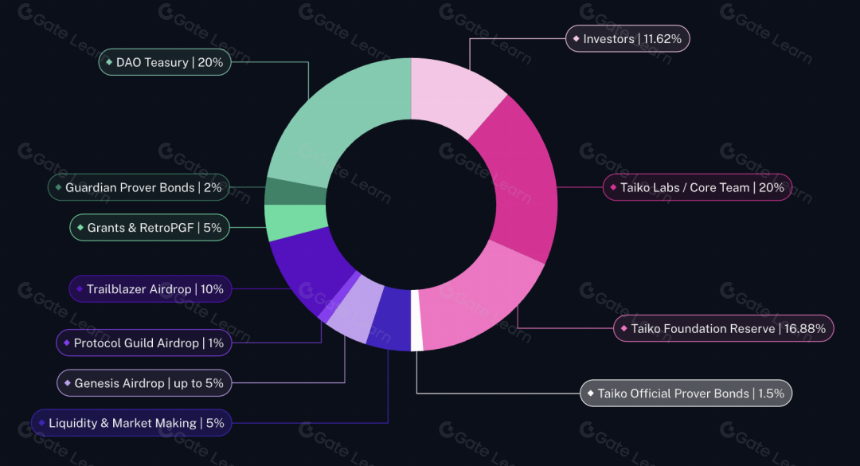Viewport: 860px width, 466px height.
Task: Click Taiko Official Prover Bonds label
Action: coord(686,393)
